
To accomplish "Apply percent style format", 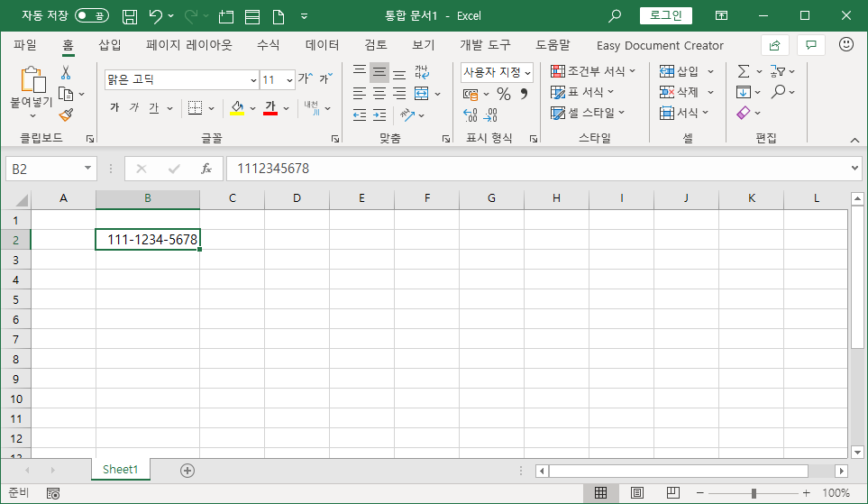I will click(x=503, y=94).
